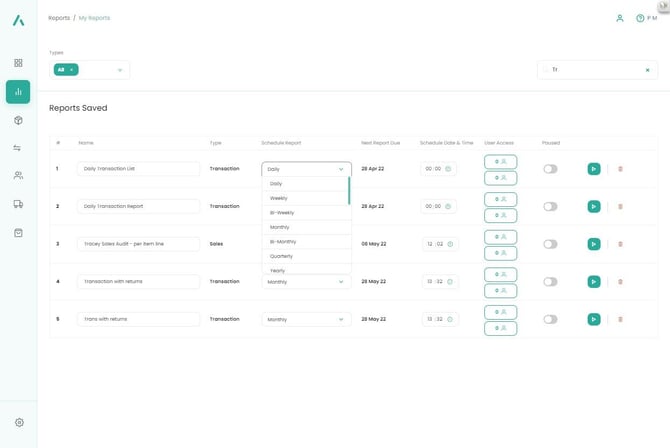Image resolution: width=670 pixels, height=448 pixels.
Task: Open the dashboard grid icon in sidebar
Action: (x=18, y=63)
